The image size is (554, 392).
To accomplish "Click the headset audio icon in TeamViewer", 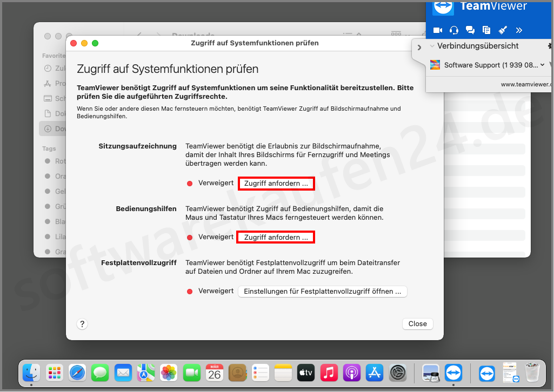I will coord(454,30).
